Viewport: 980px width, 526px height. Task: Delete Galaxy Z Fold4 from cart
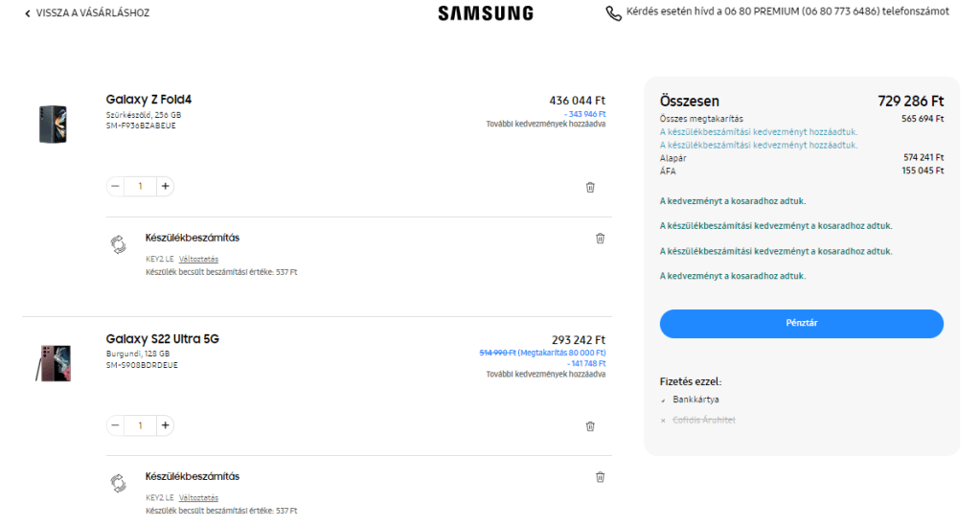590,187
